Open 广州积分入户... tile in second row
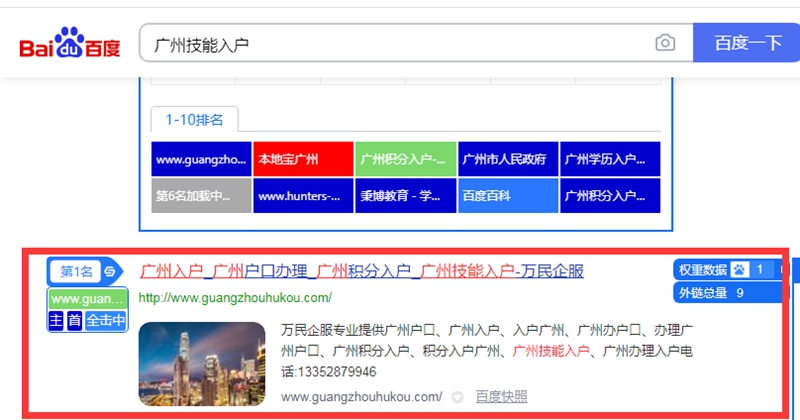The image size is (800, 420). [610, 195]
